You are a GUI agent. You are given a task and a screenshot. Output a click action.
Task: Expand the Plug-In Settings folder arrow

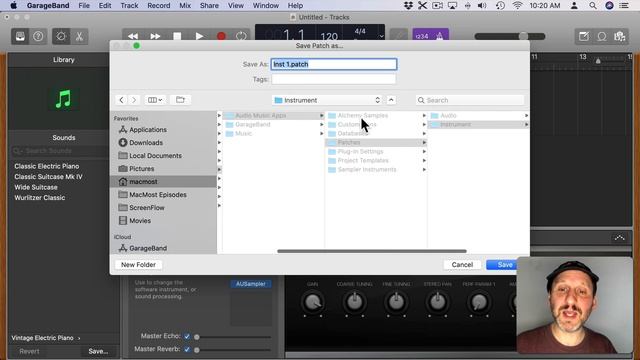(424, 151)
